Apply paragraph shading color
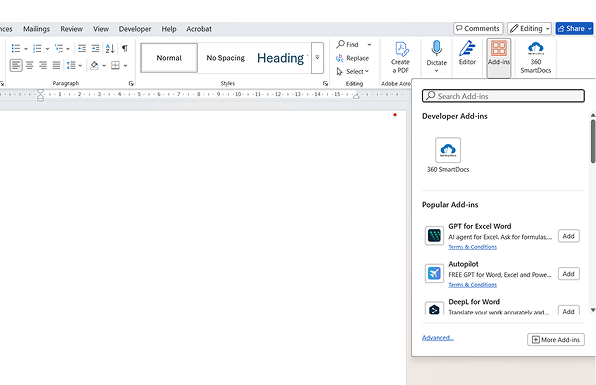 94,65
